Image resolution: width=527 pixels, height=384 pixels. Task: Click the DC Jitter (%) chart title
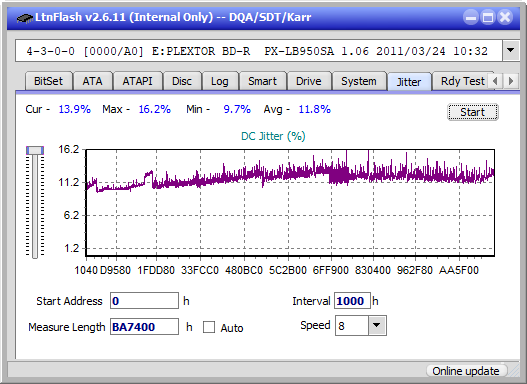273,136
